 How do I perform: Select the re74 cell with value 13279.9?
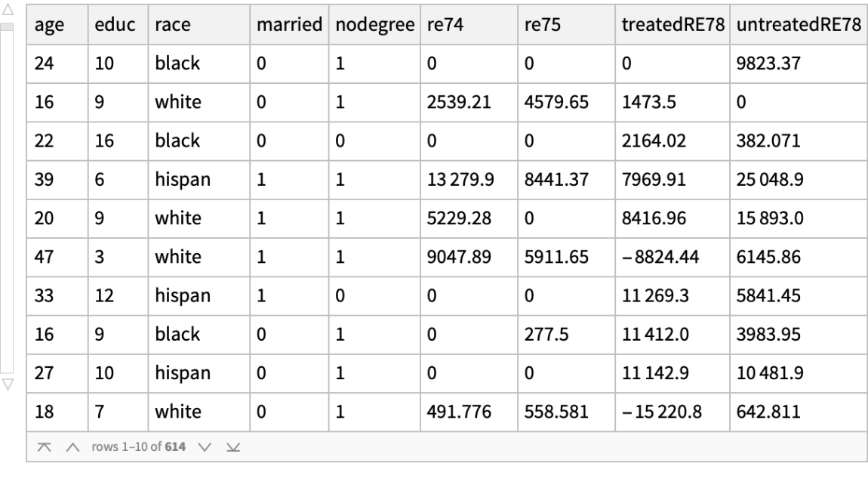pos(453,179)
